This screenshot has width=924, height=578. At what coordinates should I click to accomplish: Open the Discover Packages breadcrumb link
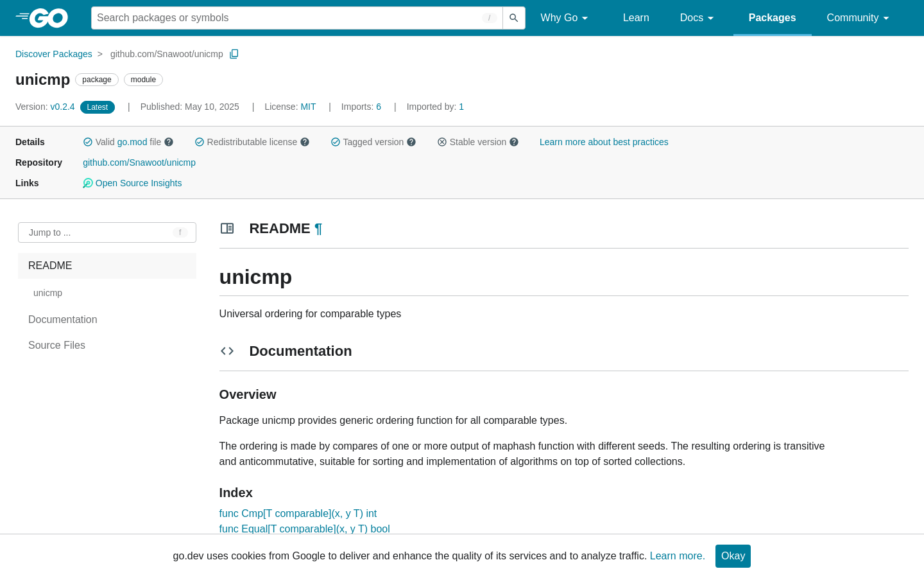(54, 54)
